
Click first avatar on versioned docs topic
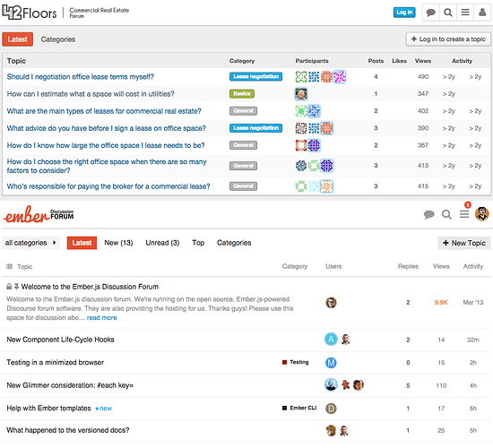(x=331, y=430)
